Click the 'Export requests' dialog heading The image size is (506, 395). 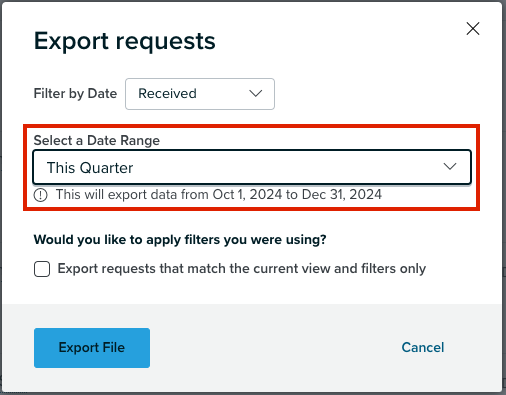click(x=125, y=41)
